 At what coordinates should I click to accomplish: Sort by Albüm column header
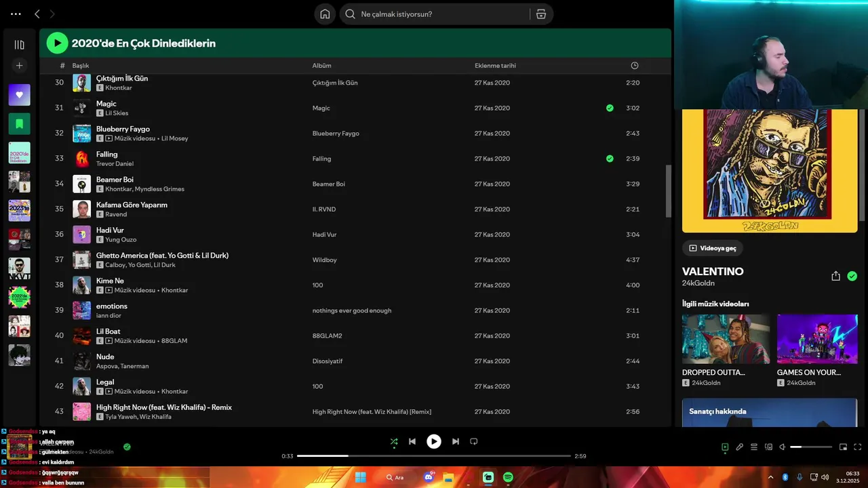(x=321, y=66)
